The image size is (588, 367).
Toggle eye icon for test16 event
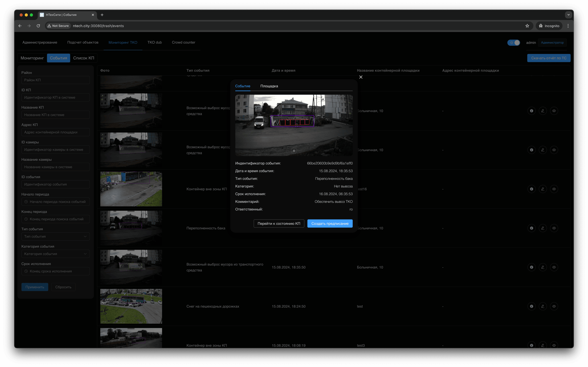click(554, 189)
